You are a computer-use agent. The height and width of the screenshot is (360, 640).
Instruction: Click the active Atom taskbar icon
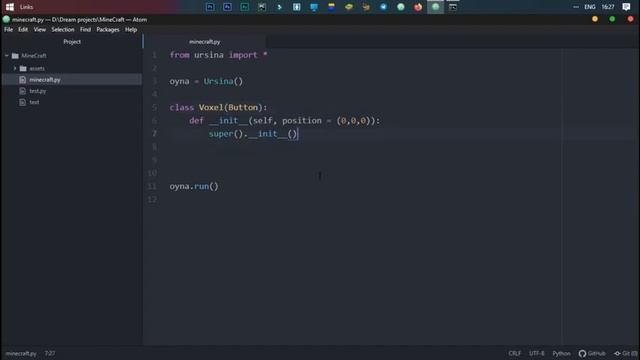436,7
